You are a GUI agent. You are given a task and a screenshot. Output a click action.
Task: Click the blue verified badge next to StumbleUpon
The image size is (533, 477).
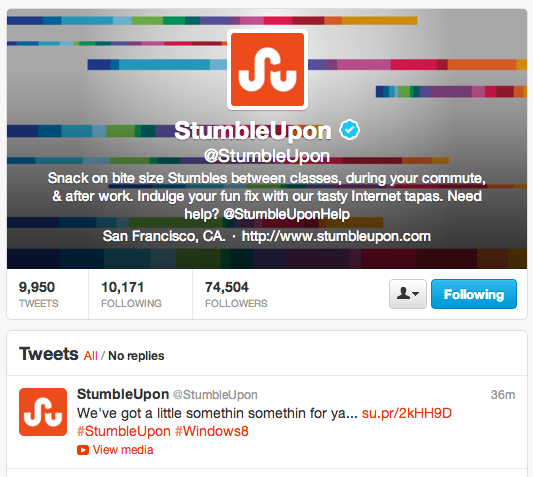click(349, 130)
